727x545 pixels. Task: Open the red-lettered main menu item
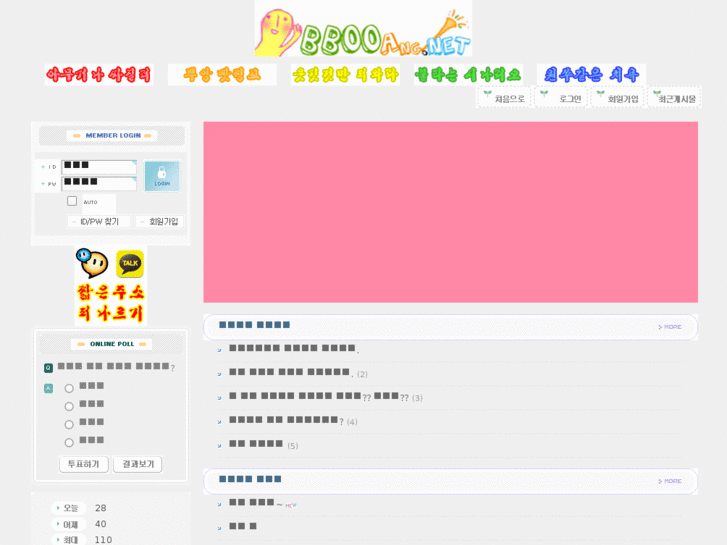(x=99, y=75)
